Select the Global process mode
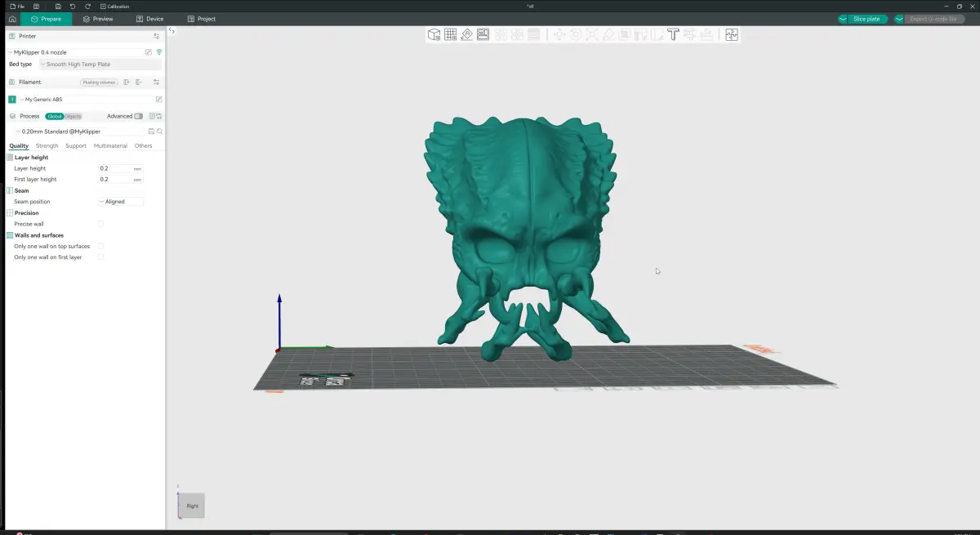The width and height of the screenshot is (980, 535). point(54,117)
